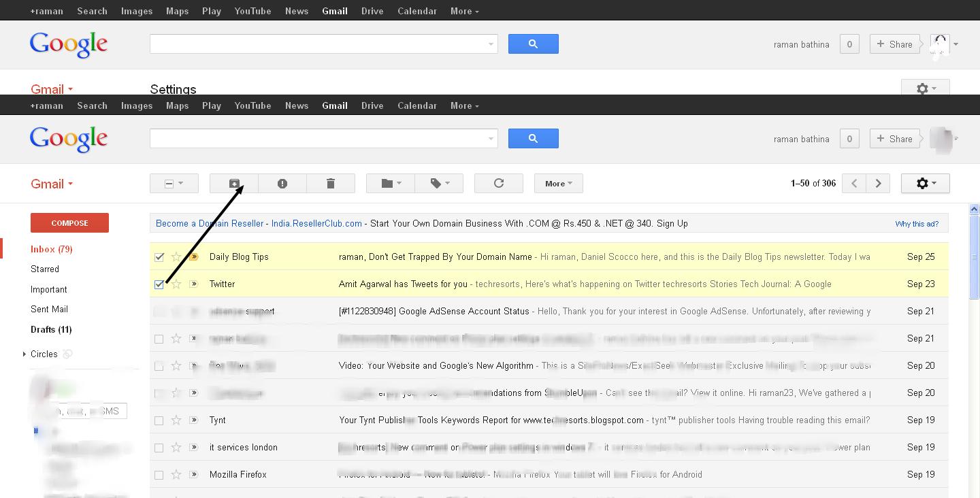Open Calendar from the inbox page black bar
Screen dimensions: 980x498
(417, 105)
